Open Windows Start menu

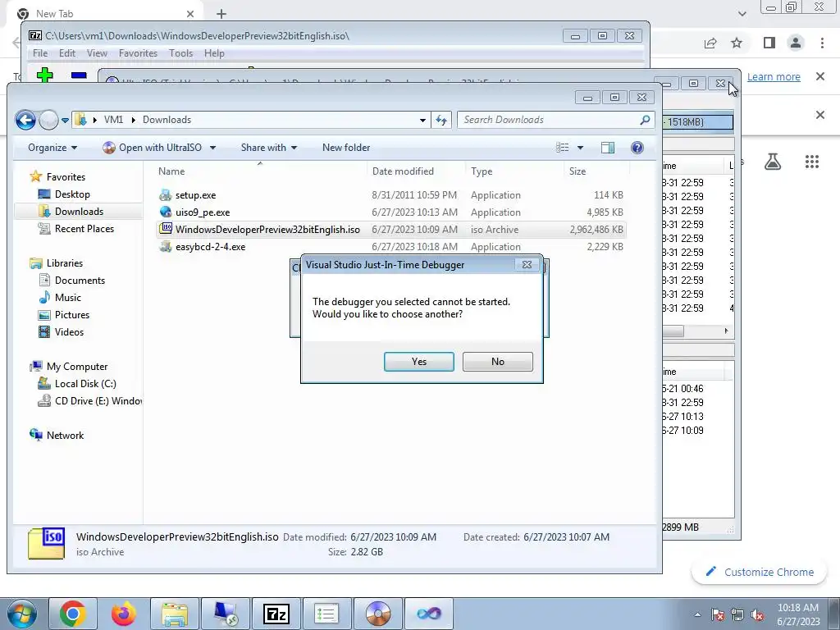21,614
